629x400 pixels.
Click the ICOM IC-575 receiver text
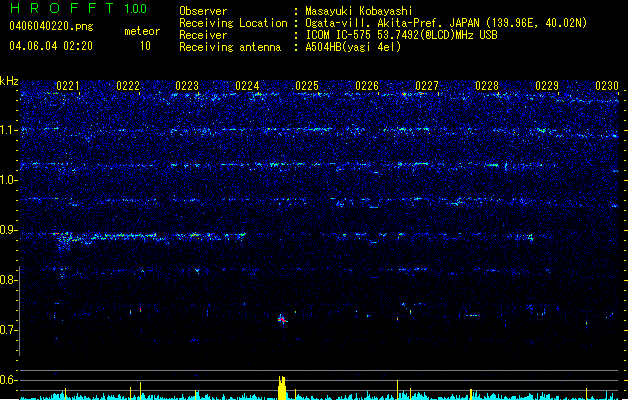tap(401, 35)
